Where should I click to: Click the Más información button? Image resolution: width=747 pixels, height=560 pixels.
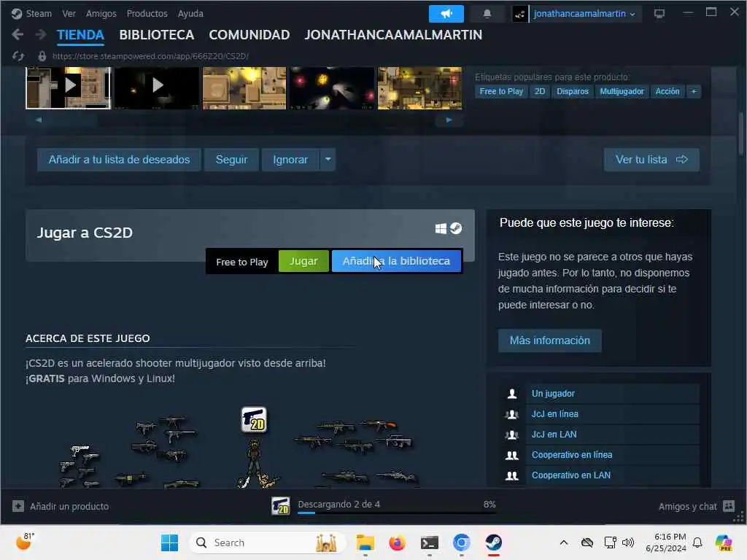[550, 341]
